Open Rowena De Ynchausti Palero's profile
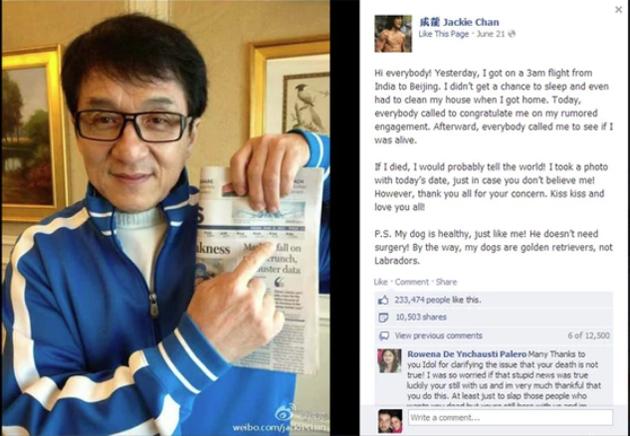 (x=466, y=354)
